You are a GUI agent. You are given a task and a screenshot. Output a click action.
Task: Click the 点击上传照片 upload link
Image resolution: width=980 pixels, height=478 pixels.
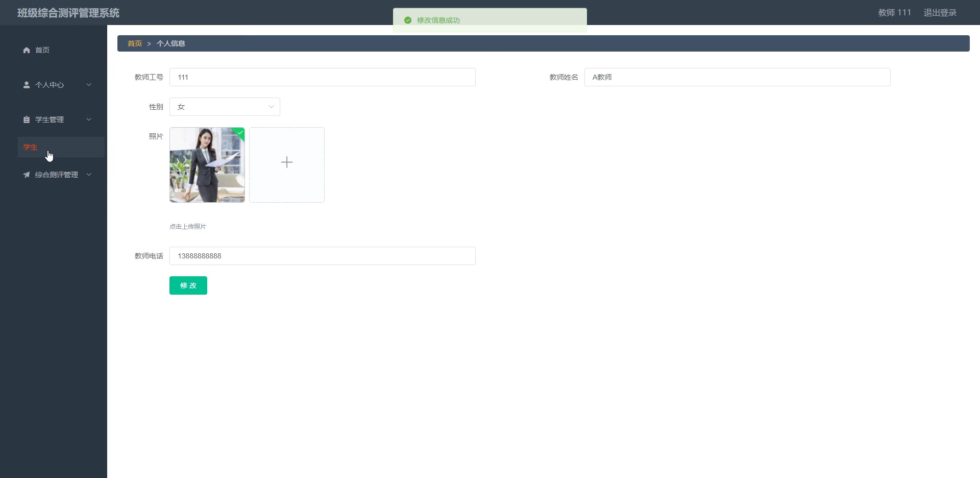187,226
